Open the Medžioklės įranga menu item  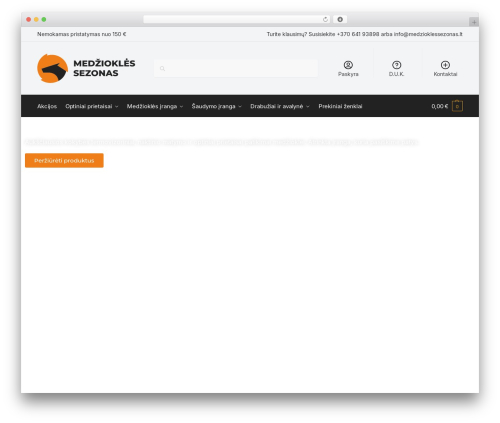(152, 106)
